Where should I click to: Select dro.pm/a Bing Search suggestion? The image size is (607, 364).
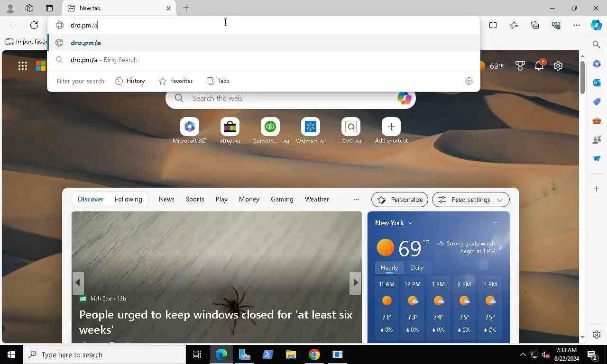click(x=264, y=60)
